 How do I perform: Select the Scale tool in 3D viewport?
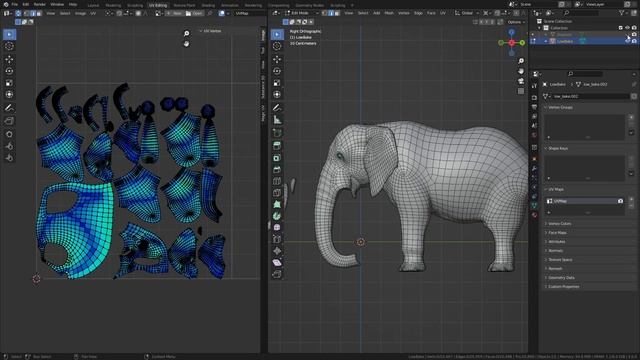pos(277,83)
